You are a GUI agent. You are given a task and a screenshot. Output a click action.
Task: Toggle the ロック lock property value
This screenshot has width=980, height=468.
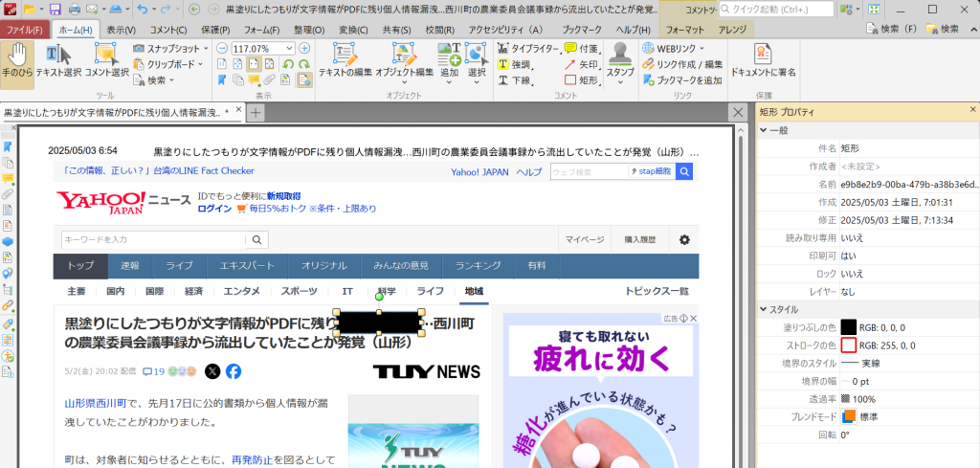coord(851,273)
